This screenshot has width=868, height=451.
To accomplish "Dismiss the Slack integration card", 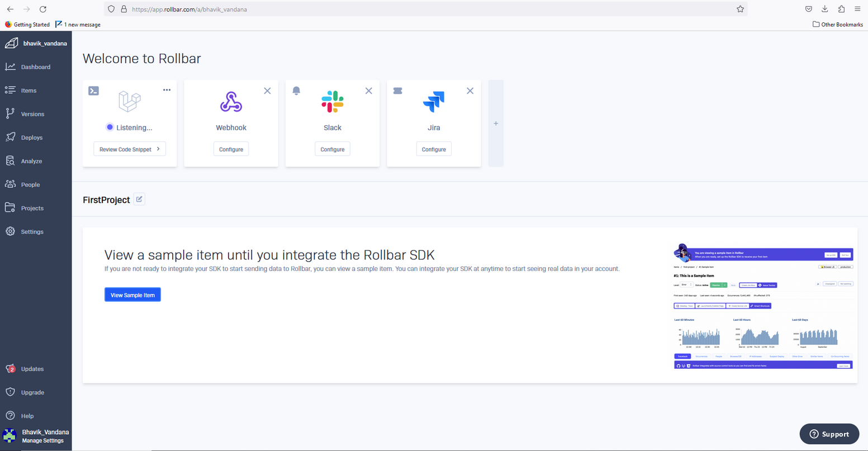I will tap(369, 91).
